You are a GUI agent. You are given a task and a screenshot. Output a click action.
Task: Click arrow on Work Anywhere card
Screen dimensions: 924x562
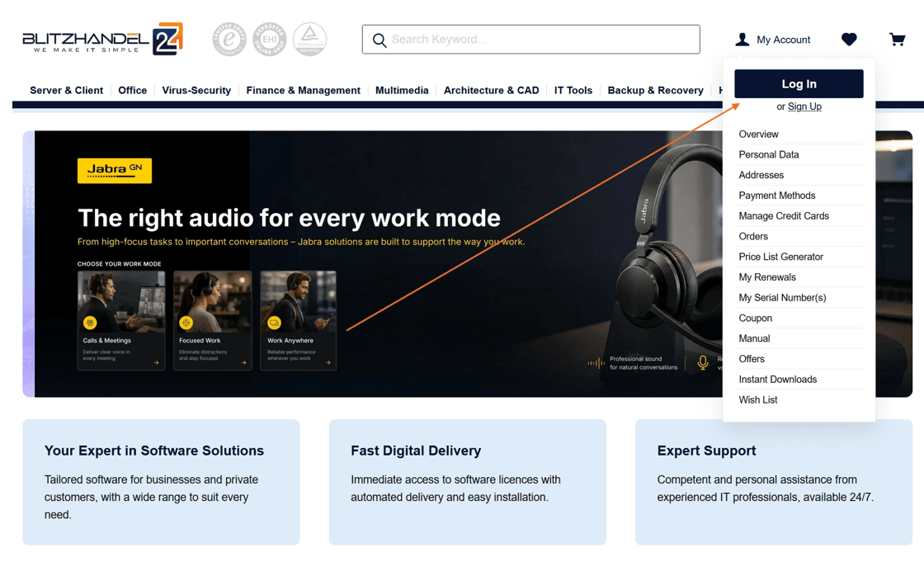point(328,362)
